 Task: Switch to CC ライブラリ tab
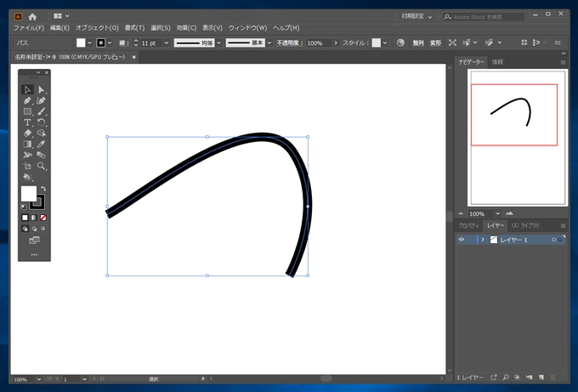click(525, 225)
